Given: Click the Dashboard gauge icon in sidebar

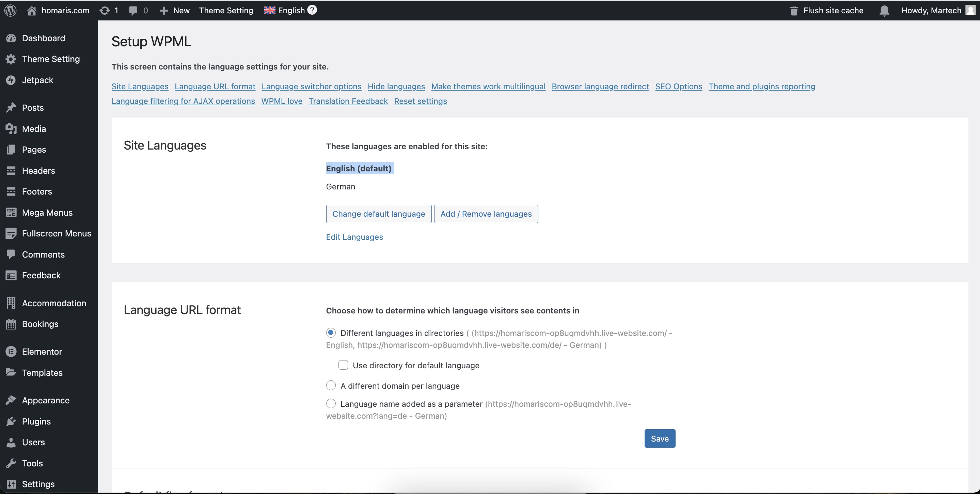Looking at the screenshot, I should [11, 38].
